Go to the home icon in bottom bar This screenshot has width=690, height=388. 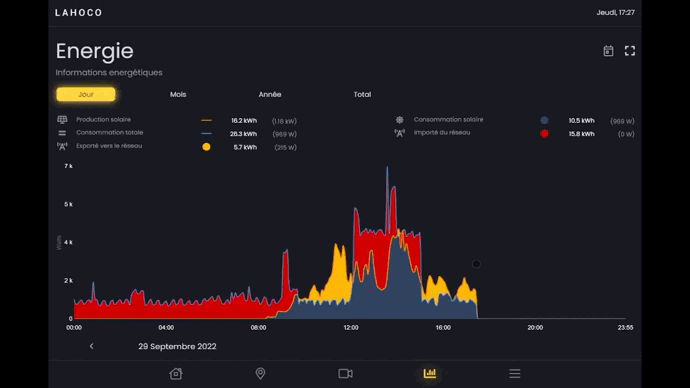(x=176, y=373)
